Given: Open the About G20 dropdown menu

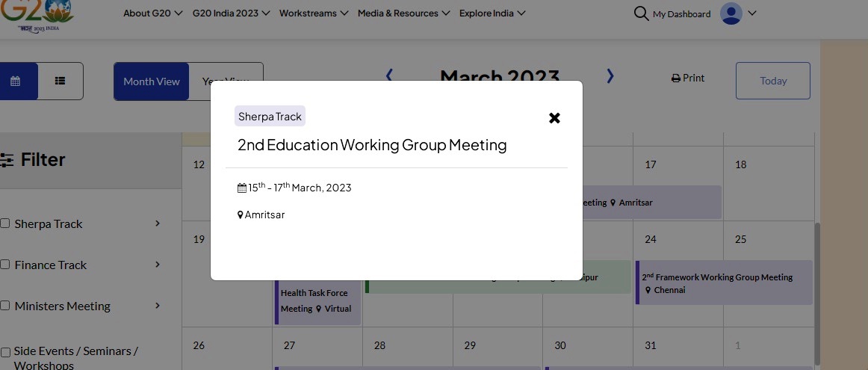Looking at the screenshot, I should [x=153, y=13].
